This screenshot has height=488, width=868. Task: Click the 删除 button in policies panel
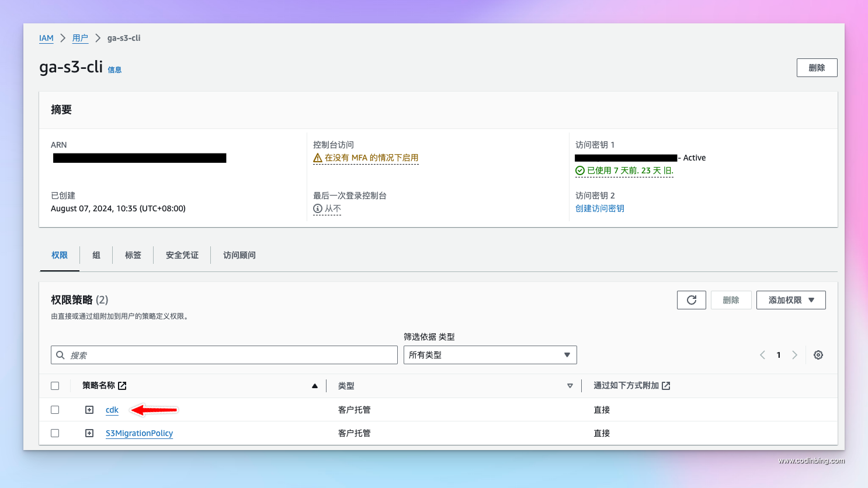coord(731,300)
